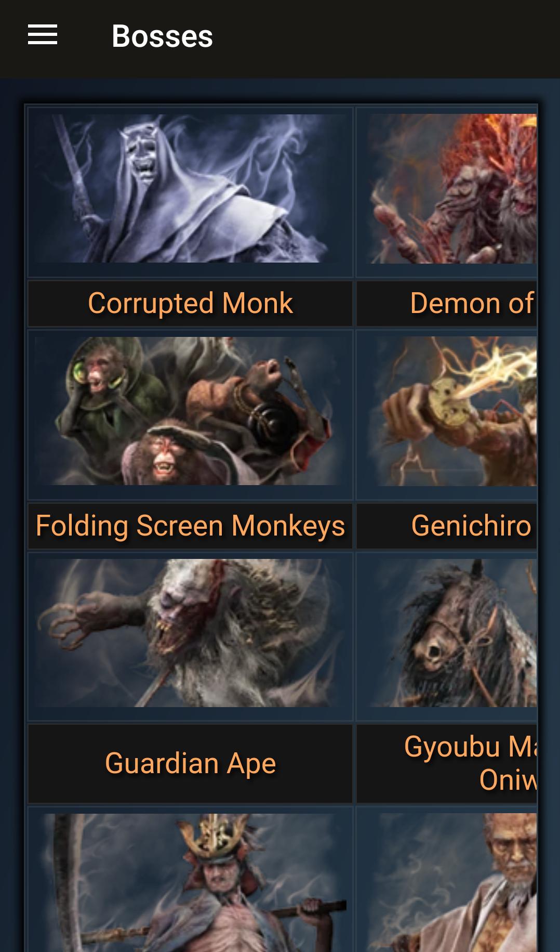Tap the Corrupted Monk boss image
This screenshot has width=560, height=952.
click(190, 189)
